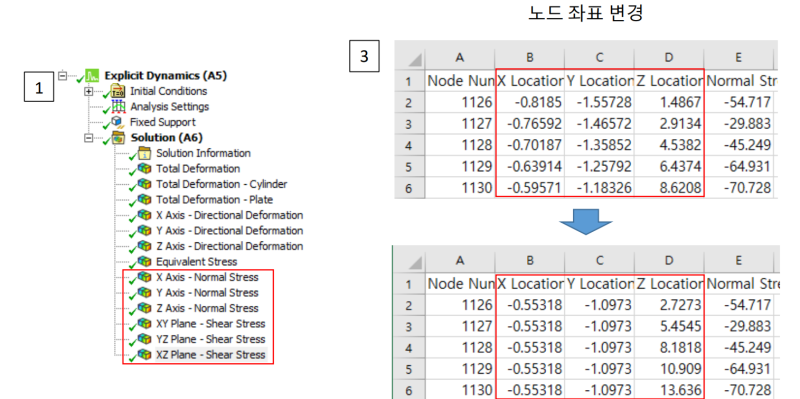Viewport: 800px width, 399px height.
Task: Click the XZ Plane - Shear Stress icon
Action: [x=144, y=355]
